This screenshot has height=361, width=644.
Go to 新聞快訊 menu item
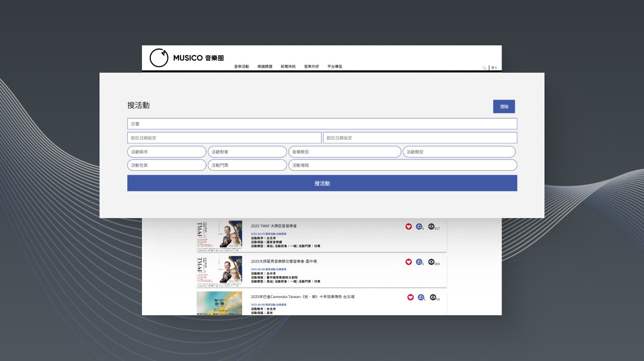coord(288,66)
